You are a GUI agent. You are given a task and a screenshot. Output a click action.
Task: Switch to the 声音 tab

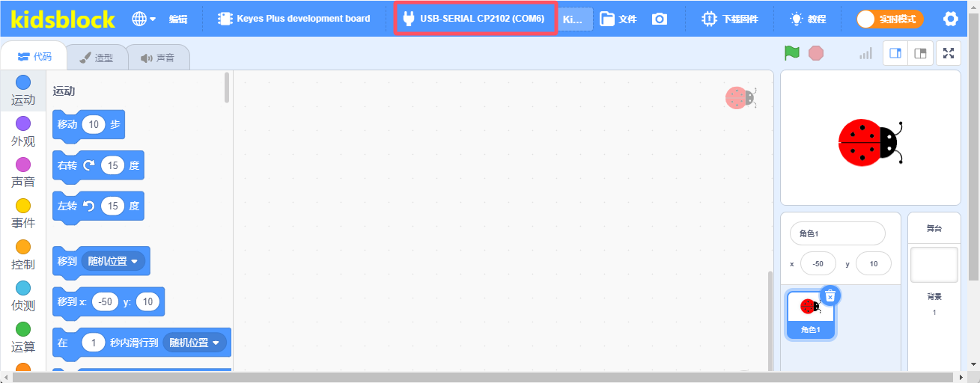pyautogui.click(x=157, y=58)
